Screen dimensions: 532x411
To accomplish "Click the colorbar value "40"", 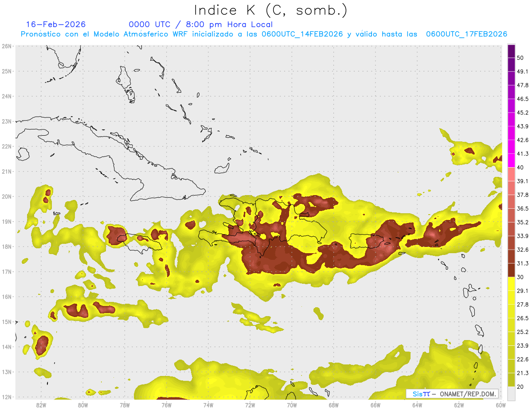I will point(520,168).
